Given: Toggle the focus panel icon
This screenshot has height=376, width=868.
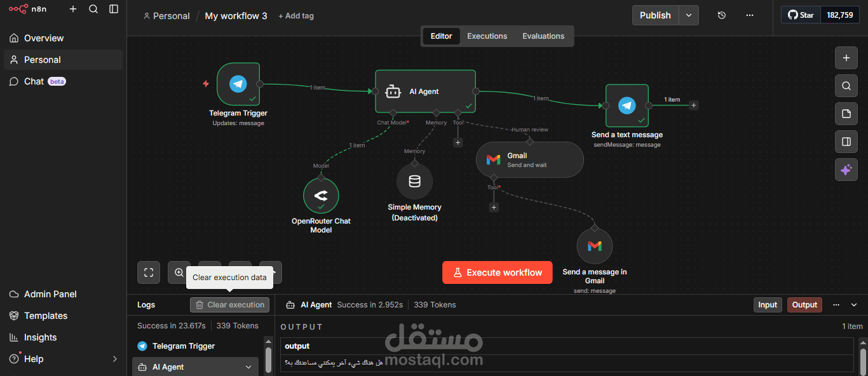Looking at the screenshot, I should click(x=846, y=142).
